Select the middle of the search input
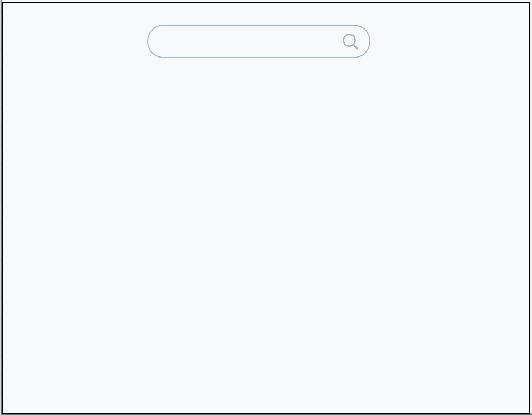 coord(259,41)
